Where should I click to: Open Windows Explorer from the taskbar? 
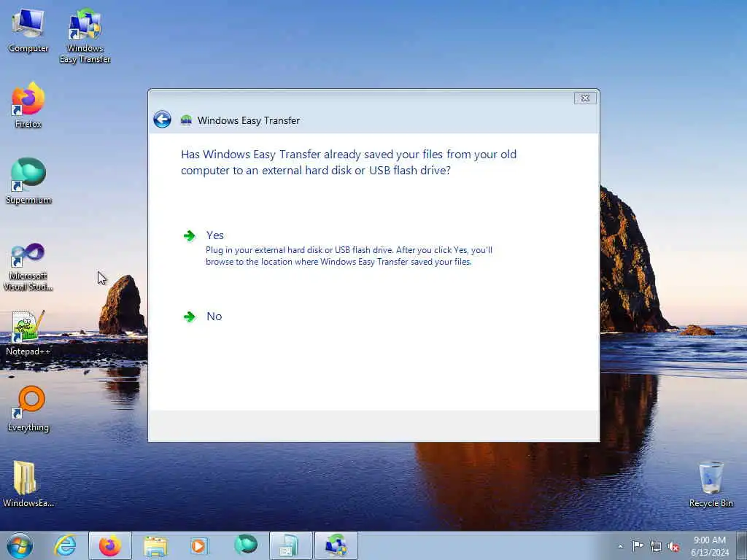(x=155, y=545)
